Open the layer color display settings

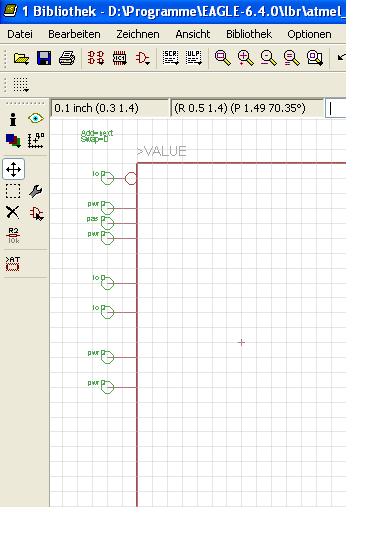point(13,140)
